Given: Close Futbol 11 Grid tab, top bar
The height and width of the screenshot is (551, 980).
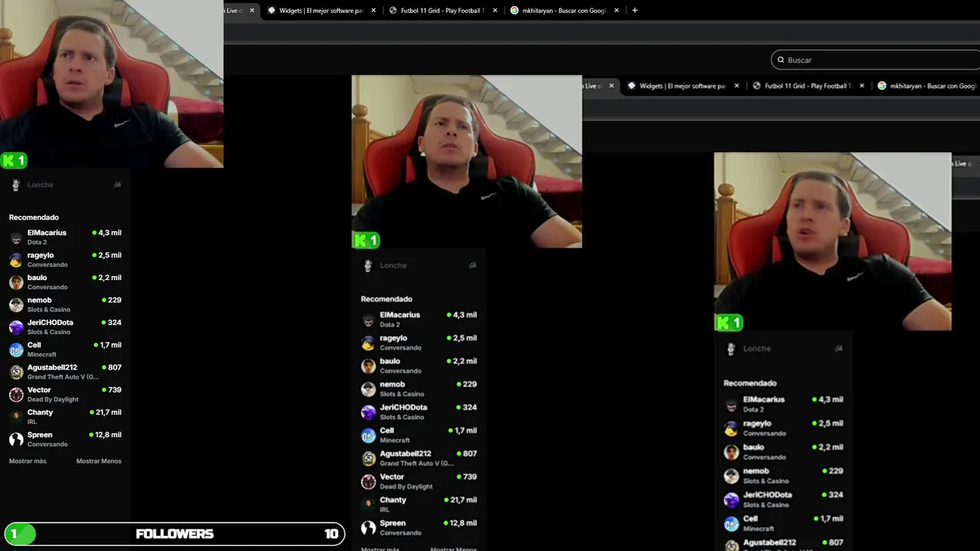Looking at the screenshot, I should [x=495, y=11].
